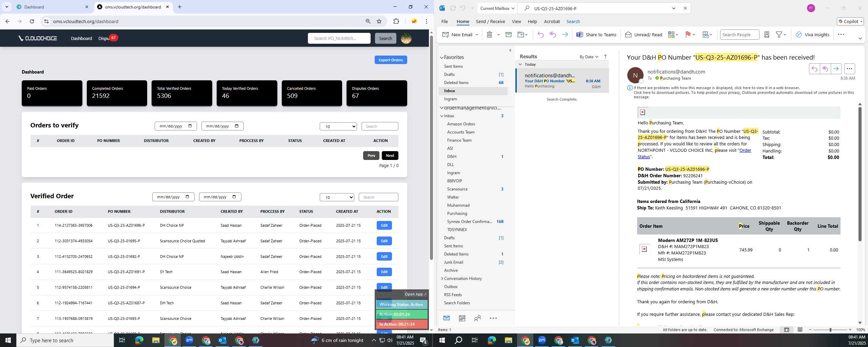This screenshot has width=868, height=347.
Task: Open Chrome extensions puzzle icon
Action: tap(396, 21)
